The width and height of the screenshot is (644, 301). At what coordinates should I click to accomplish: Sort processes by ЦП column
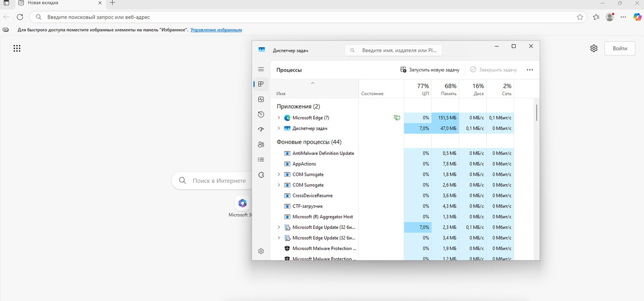418,89
